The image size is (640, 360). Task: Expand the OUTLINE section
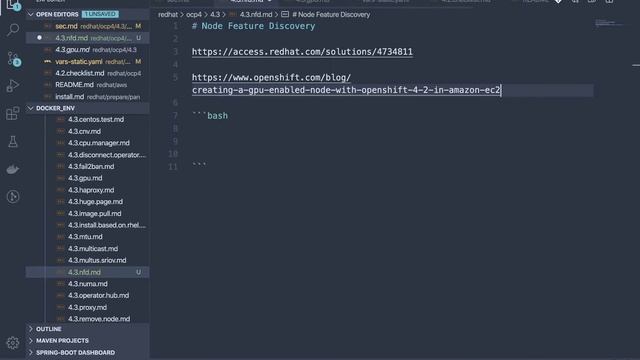coord(88,329)
